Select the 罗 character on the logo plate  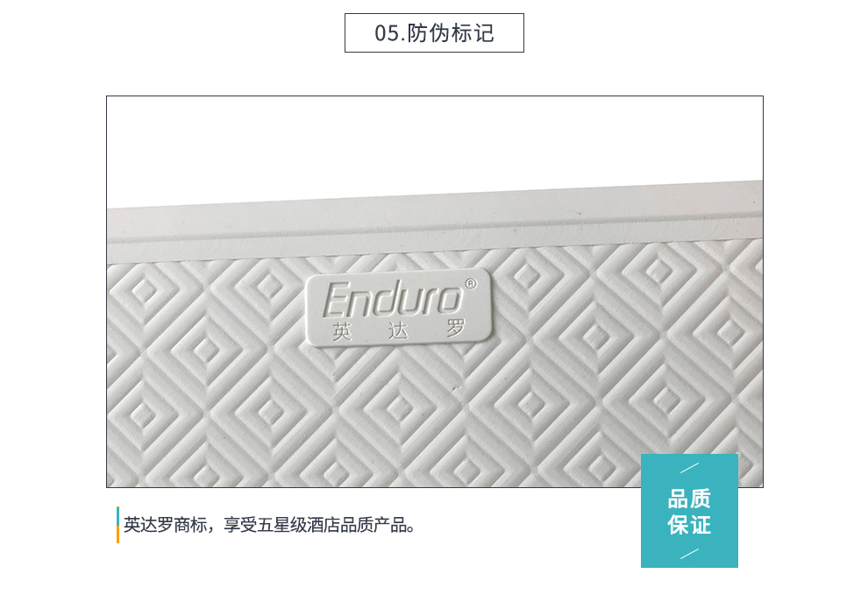click(456, 328)
